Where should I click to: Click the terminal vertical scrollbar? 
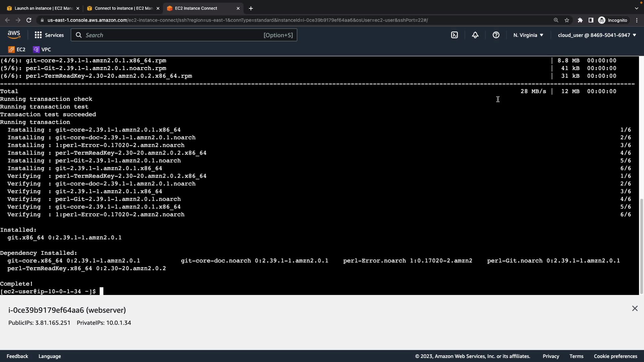click(x=641, y=246)
